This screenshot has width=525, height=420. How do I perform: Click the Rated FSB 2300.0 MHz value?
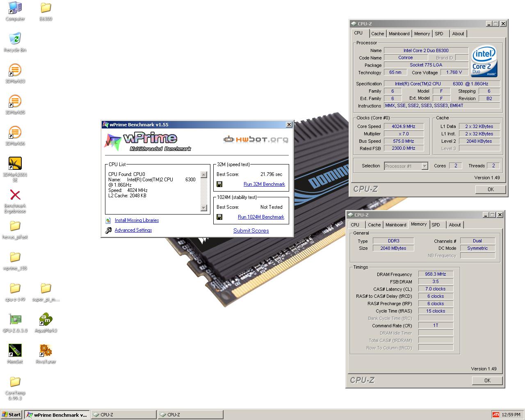[x=404, y=148]
